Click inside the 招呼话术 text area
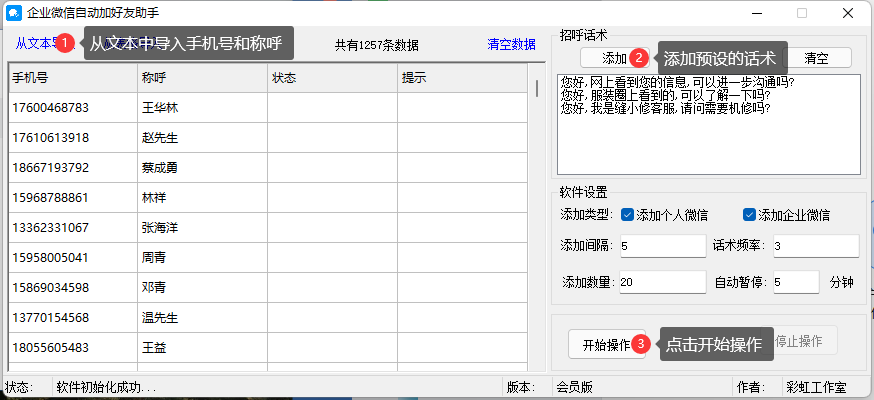The height and width of the screenshot is (400, 874). [709, 124]
